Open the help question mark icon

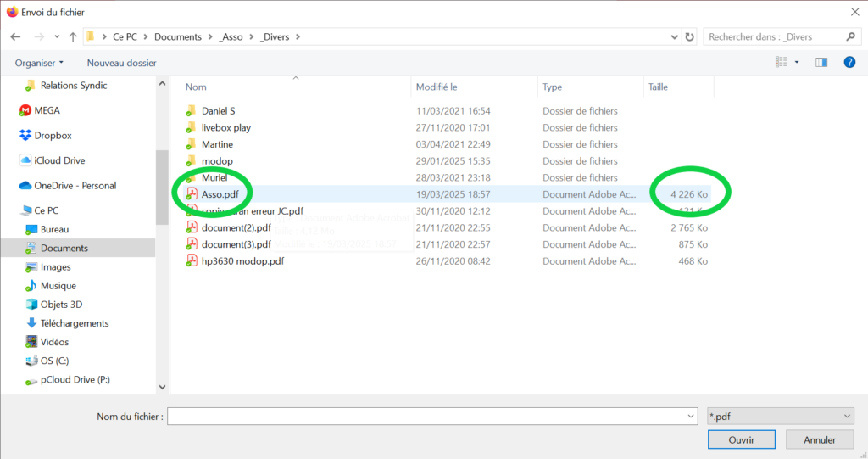pyautogui.click(x=849, y=62)
